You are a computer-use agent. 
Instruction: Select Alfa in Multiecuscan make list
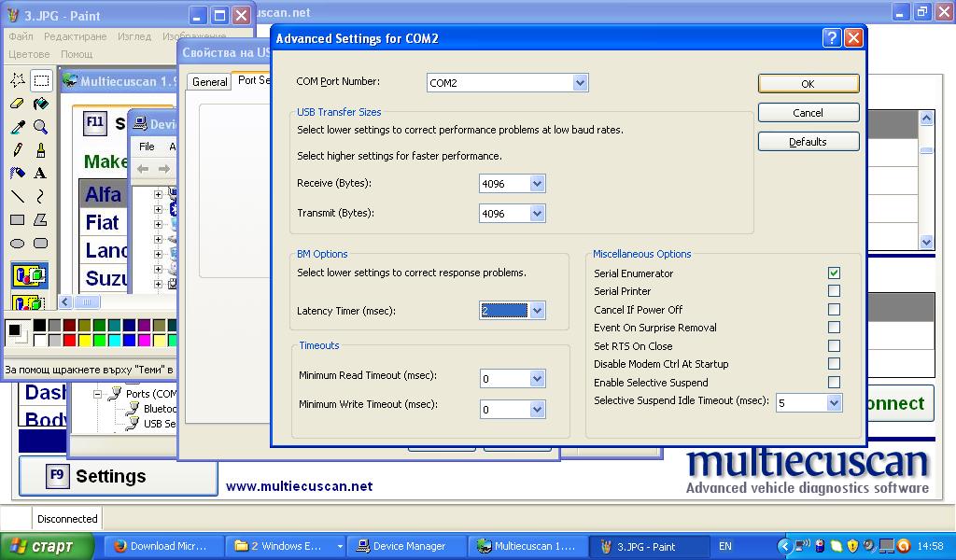[x=104, y=194]
